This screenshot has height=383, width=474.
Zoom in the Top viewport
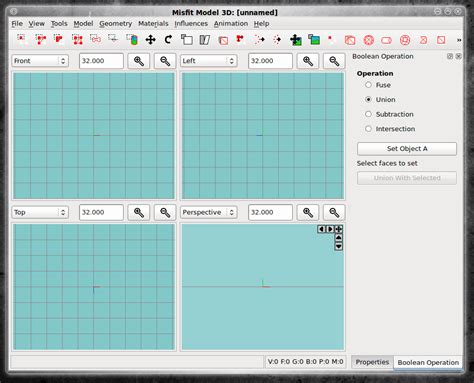[139, 212]
